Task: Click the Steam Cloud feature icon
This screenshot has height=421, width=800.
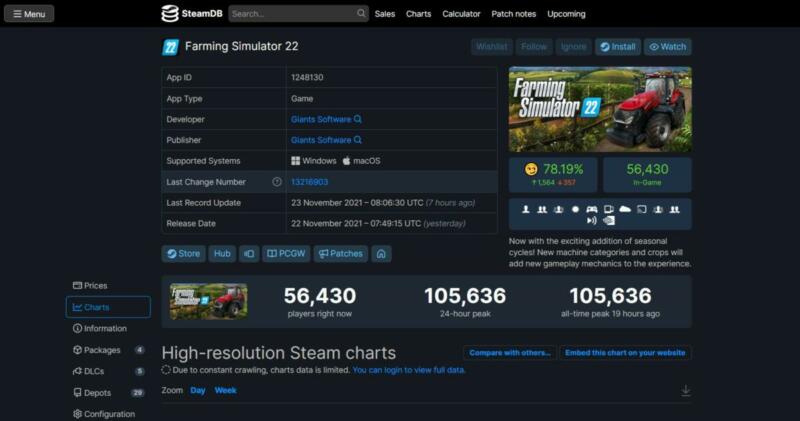Action: click(625, 209)
